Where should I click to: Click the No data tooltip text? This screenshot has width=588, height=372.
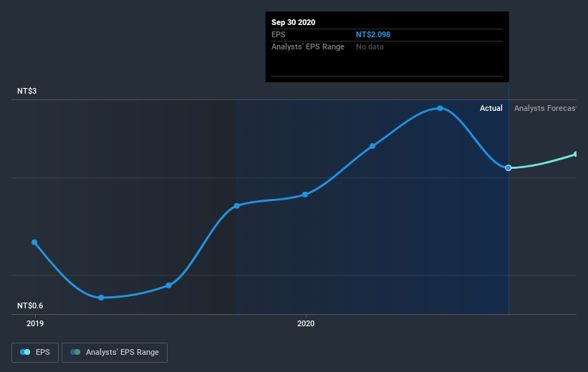pos(370,46)
